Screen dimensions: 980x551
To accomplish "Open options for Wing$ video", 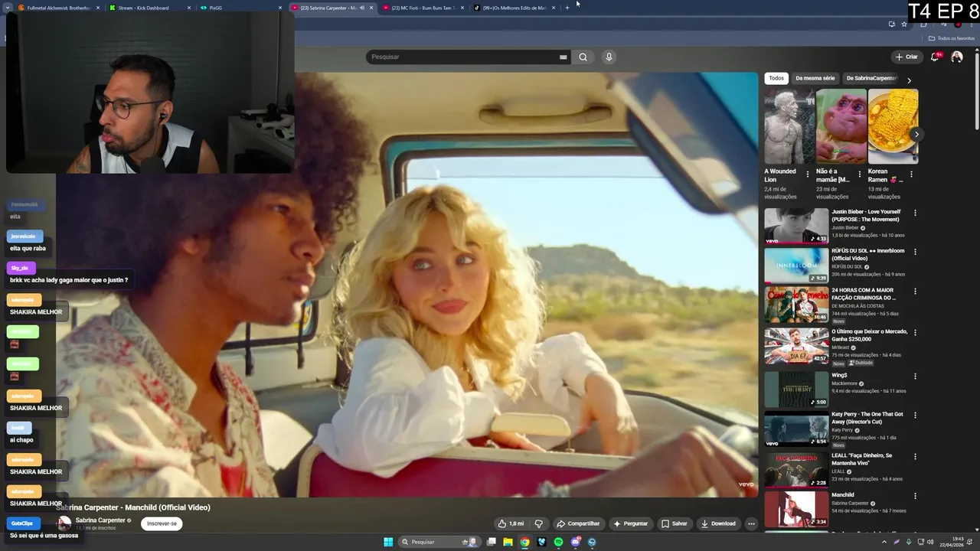I will [915, 377].
